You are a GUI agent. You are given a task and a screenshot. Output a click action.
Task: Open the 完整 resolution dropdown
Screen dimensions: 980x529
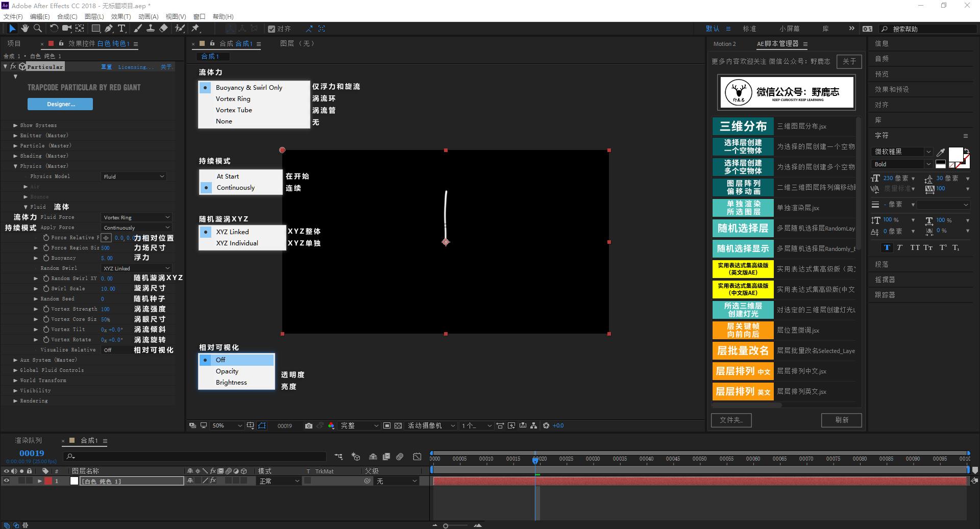pos(359,425)
